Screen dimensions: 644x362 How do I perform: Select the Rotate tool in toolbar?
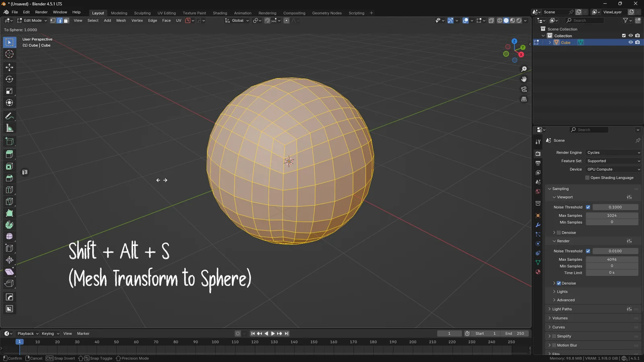(9, 79)
